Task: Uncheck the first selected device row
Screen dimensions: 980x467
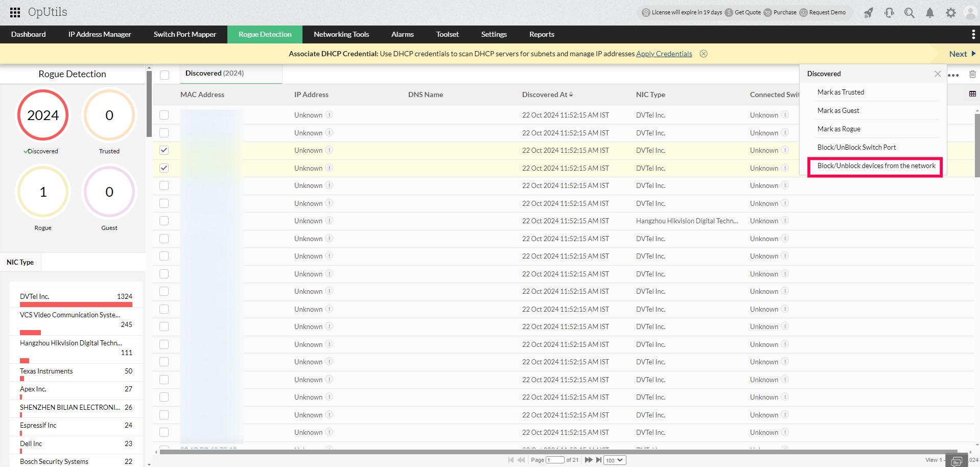Action: [x=164, y=150]
